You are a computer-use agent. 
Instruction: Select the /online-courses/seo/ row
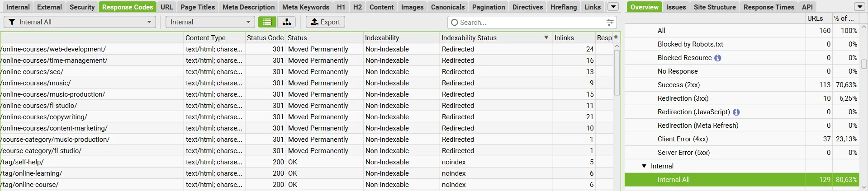pos(307,71)
